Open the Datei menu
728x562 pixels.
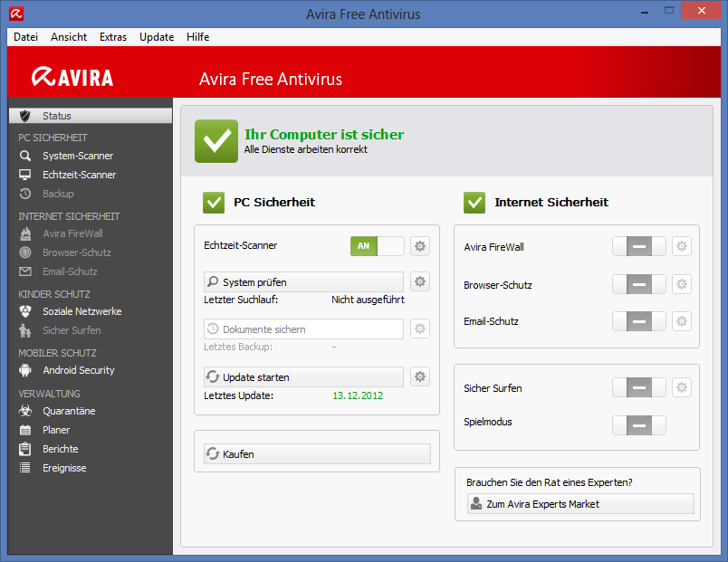click(25, 37)
